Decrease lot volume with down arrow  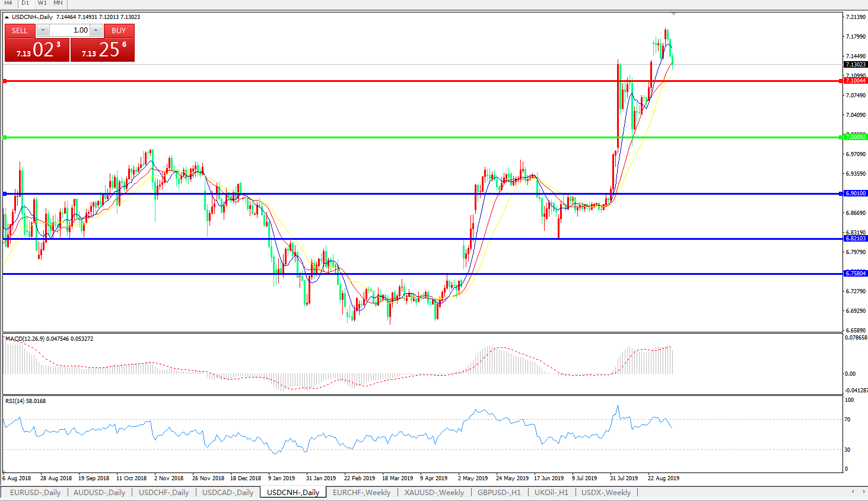tap(43, 30)
